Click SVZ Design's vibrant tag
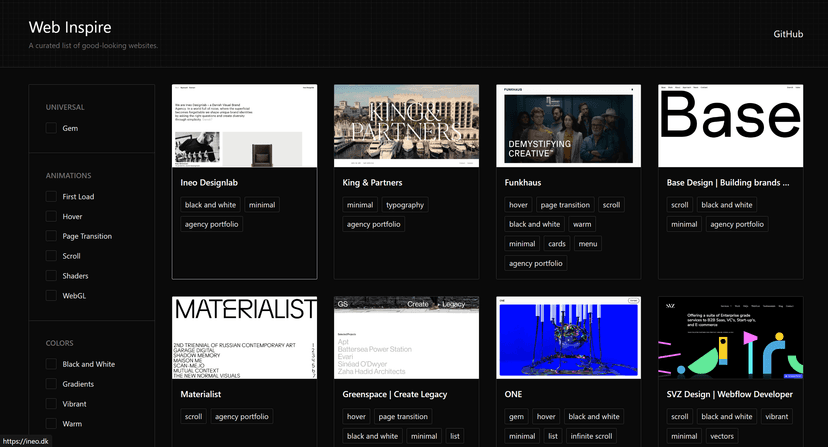This screenshot has height=447, width=828. (x=777, y=416)
